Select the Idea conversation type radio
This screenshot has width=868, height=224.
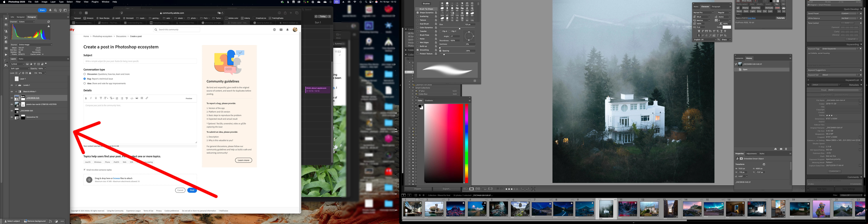pos(85,83)
